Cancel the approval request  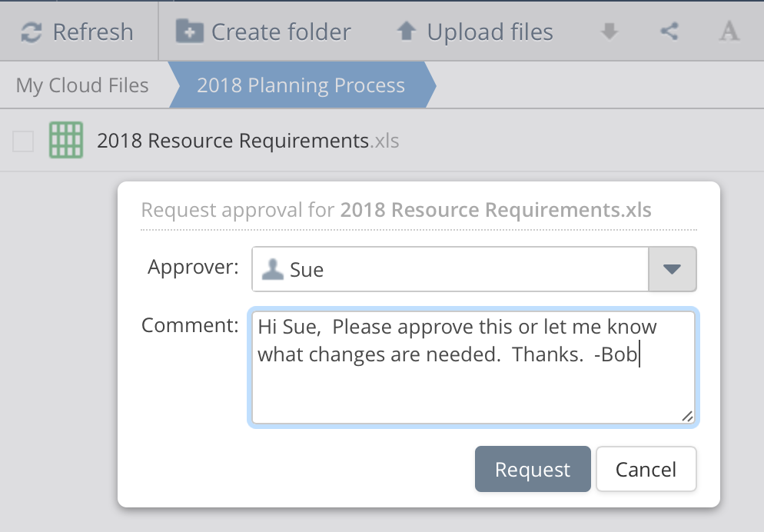[646, 469]
